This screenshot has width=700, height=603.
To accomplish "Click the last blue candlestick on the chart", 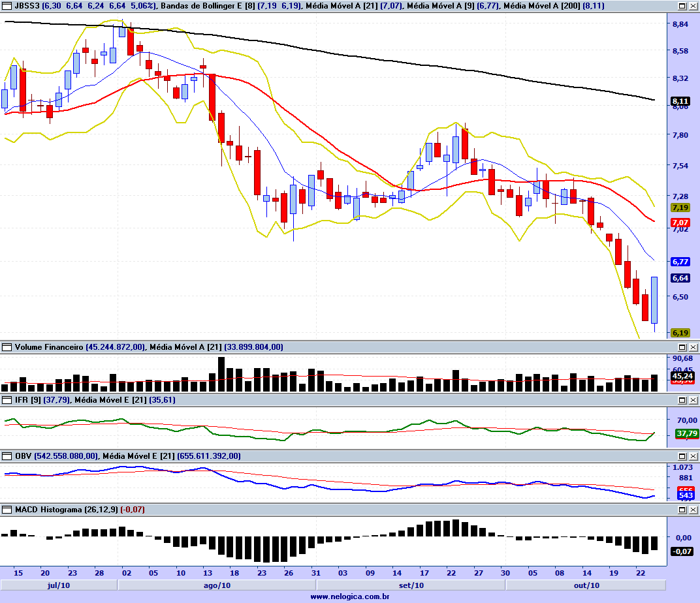I will coord(654,300).
